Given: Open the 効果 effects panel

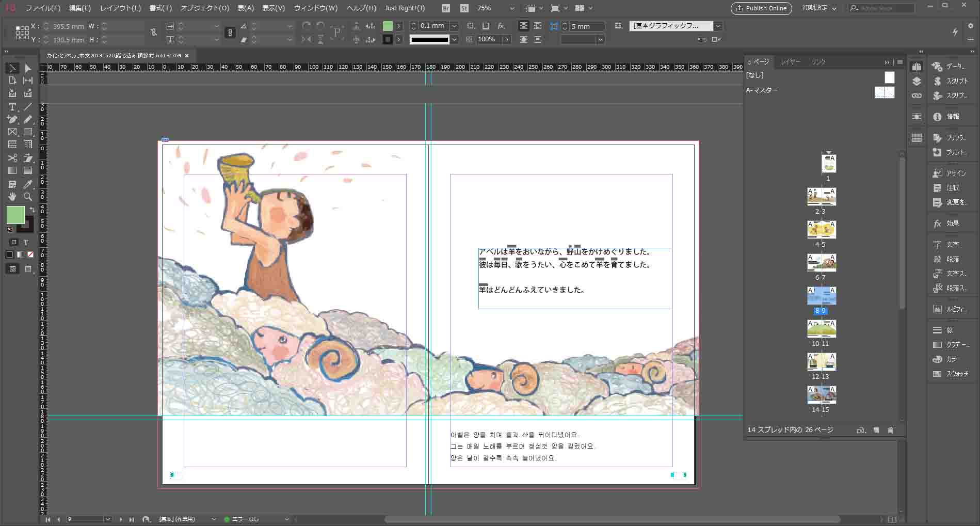Looking at the screenshot, I should [946, 224].
